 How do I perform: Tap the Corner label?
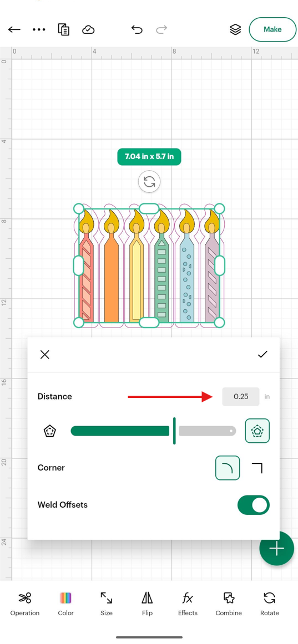click(x=51, y=468)
